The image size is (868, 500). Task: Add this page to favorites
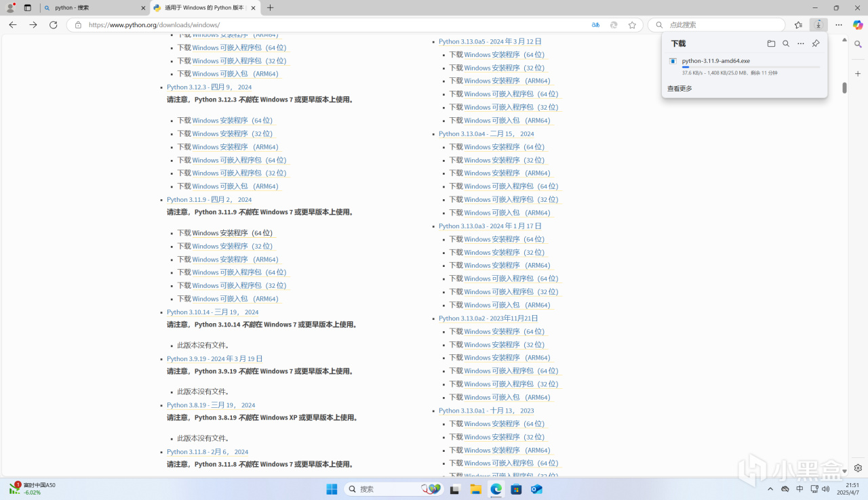coord(632,24)
